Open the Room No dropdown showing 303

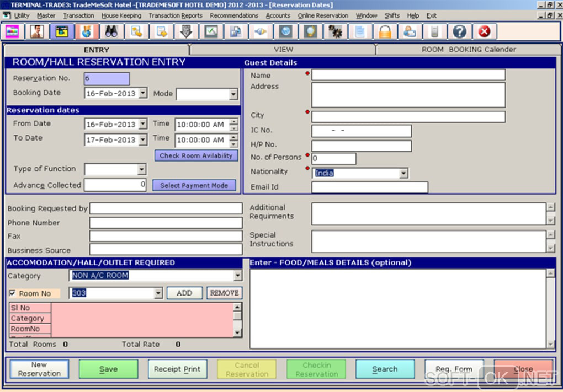[158, 293]
